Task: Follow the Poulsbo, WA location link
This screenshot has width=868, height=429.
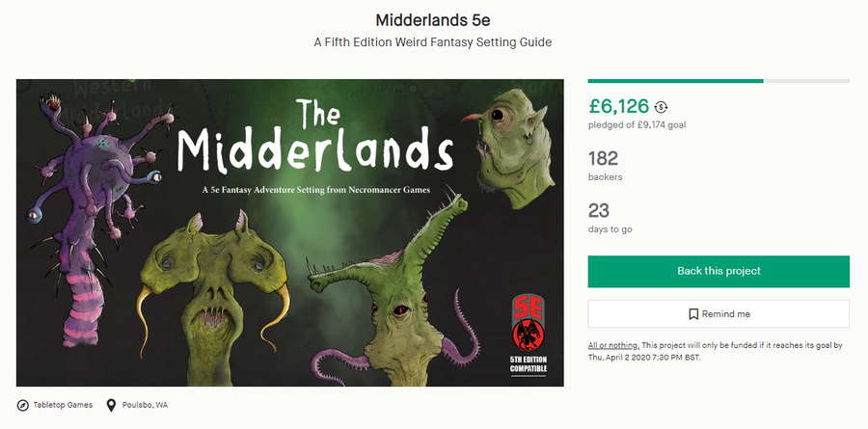Action: click(145, 405)
